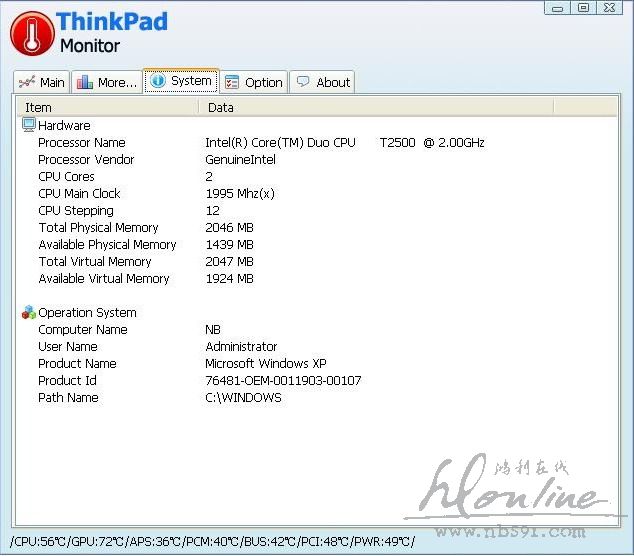Select the Operation System group row

(87, 312)
